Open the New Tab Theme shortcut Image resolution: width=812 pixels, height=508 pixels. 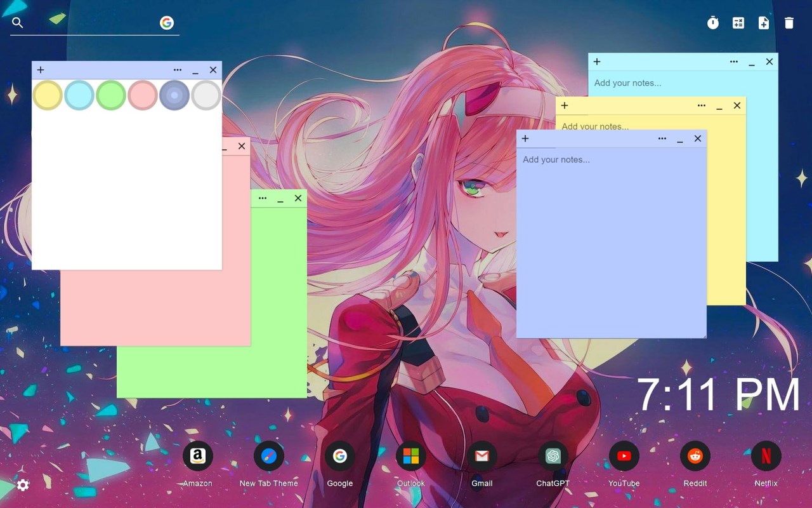click(269, 456)
